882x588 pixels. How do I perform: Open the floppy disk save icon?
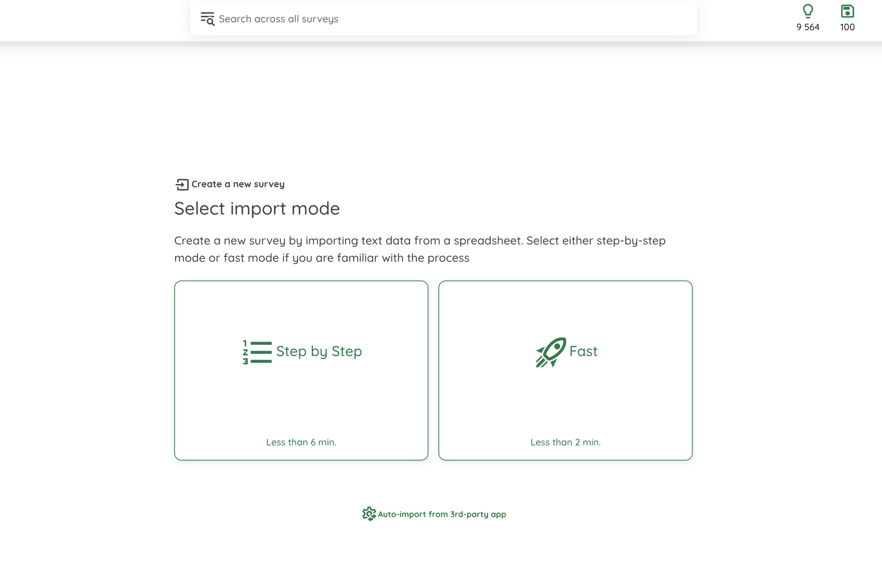[x=847, y=11]
